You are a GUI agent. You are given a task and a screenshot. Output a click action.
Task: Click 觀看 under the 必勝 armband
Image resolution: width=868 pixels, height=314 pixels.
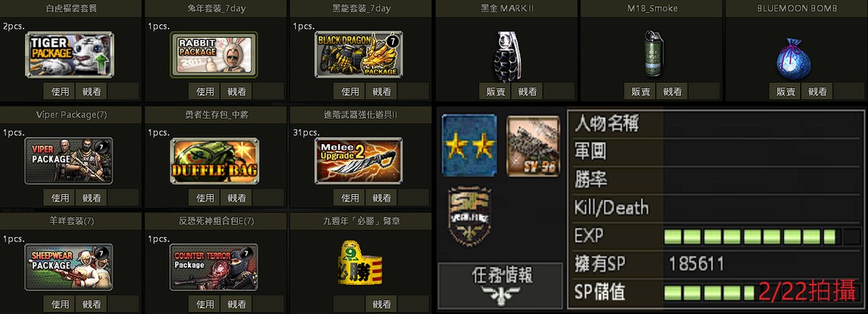(381, 304)
